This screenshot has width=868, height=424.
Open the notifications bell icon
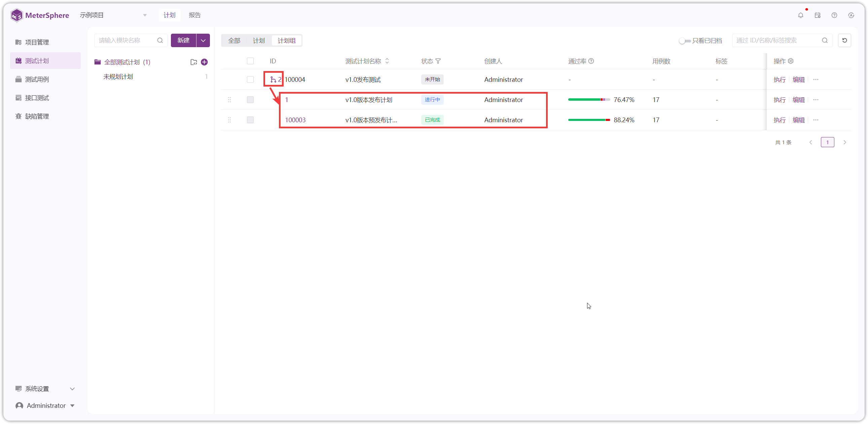[801, 15]
